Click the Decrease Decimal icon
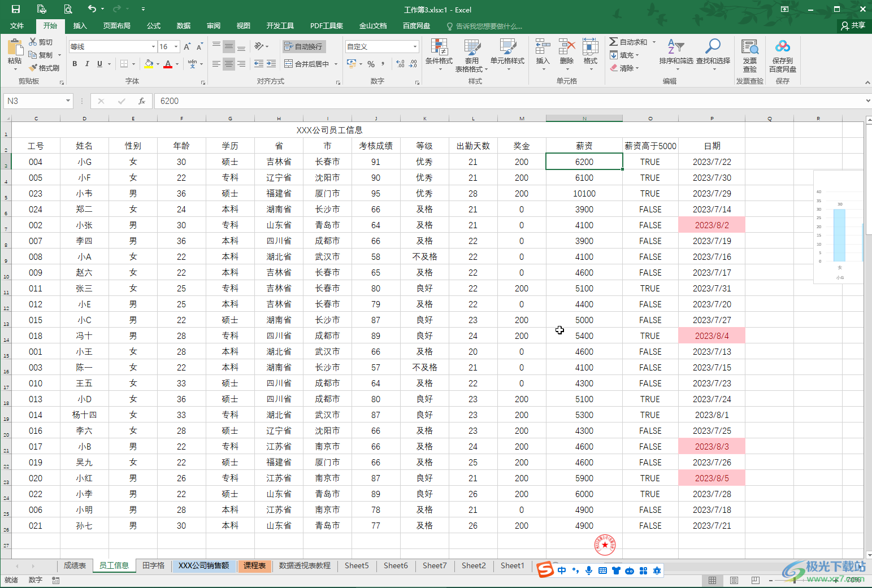Viewport: 872px width, 588px height. pyautogui.click(x=413, y=64)
